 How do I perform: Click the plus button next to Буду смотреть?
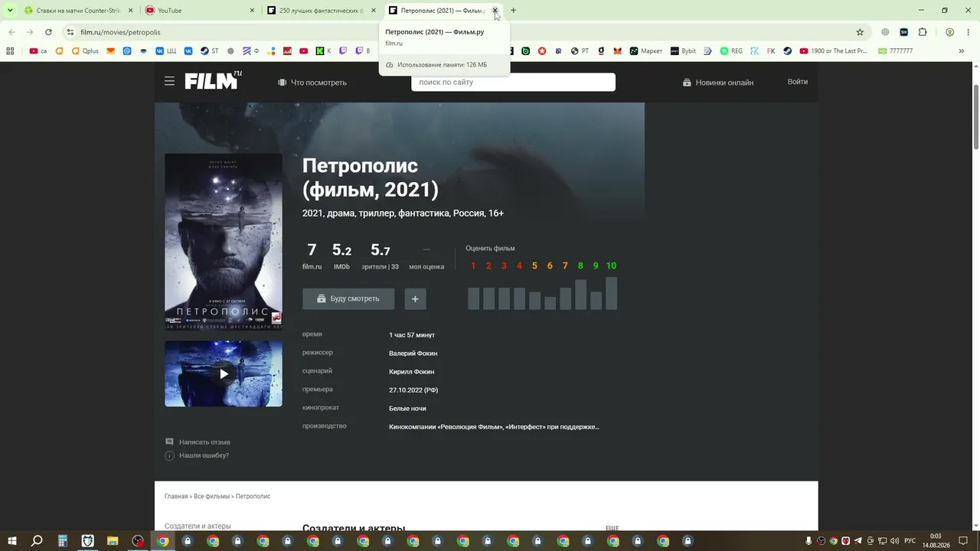(x=415, y=298)
